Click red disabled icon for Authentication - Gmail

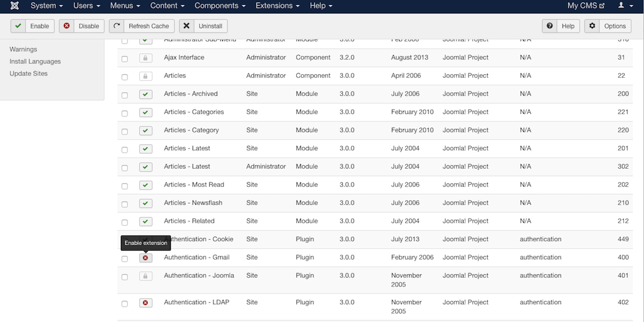(x=145, y=258)
